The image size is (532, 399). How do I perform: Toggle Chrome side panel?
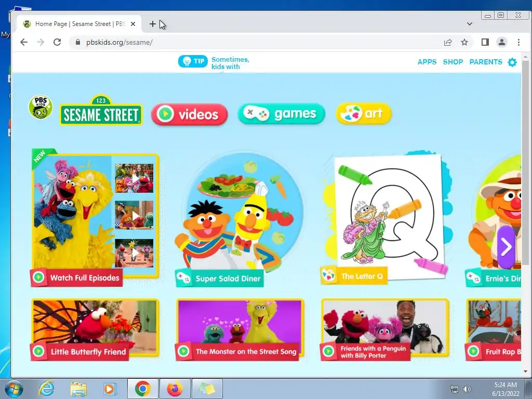pos(485,42)
